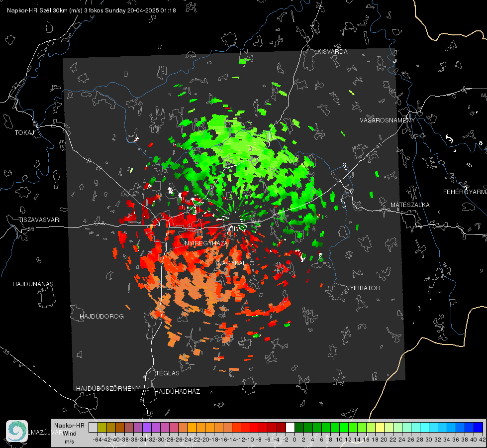This screenshot has height=448, width=487.
Task: Select the cyan swatch between 28 and 30
Action: point(425,427)
